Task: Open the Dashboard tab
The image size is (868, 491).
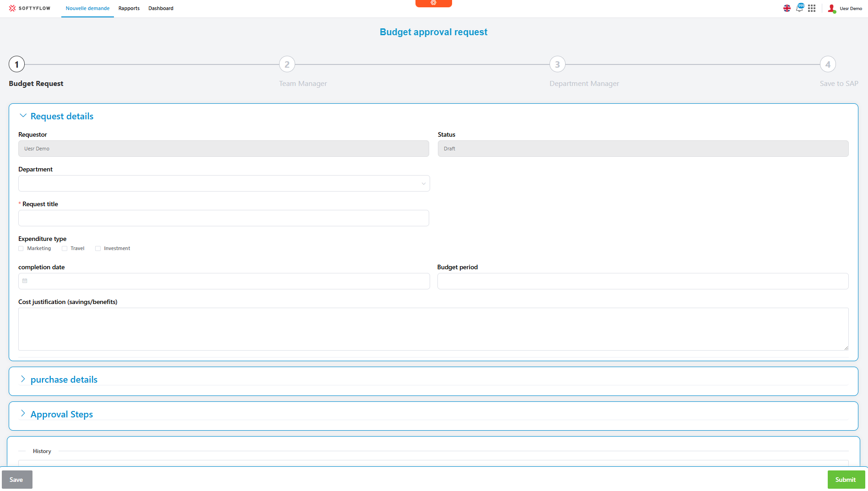Action: tap(161, 8)
